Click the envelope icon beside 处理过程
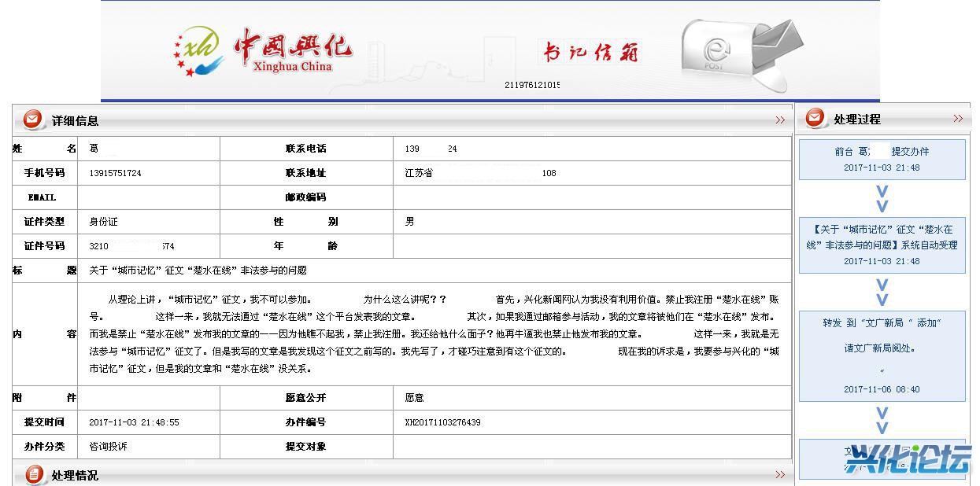The width and height of the screenshot is (980, 486). coord(815,119)
